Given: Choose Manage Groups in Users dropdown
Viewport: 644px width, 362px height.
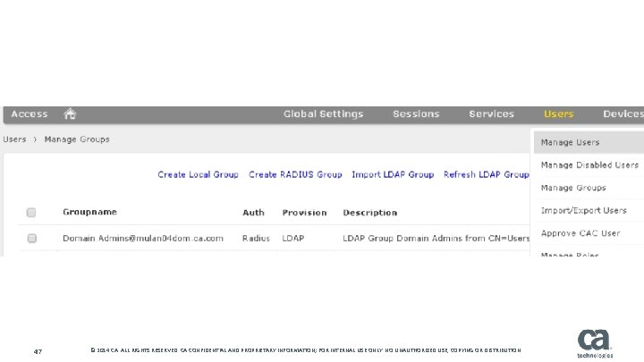Looking at the screenshot, I should tap(589, 188).
